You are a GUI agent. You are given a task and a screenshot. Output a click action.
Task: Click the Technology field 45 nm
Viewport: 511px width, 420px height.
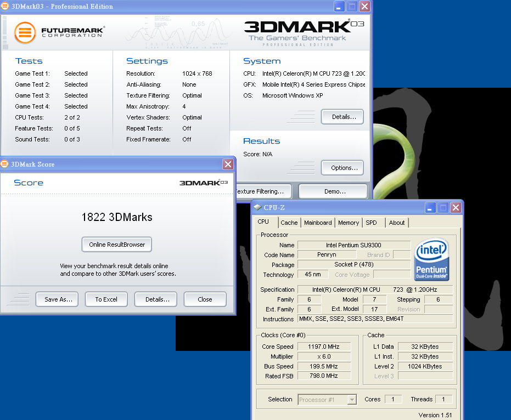point(313,275)
